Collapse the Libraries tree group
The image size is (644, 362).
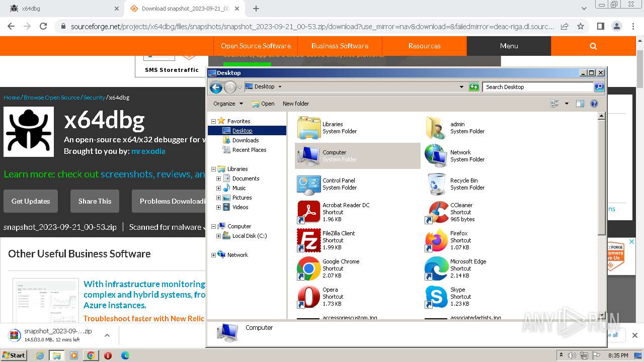pos(213,169)
